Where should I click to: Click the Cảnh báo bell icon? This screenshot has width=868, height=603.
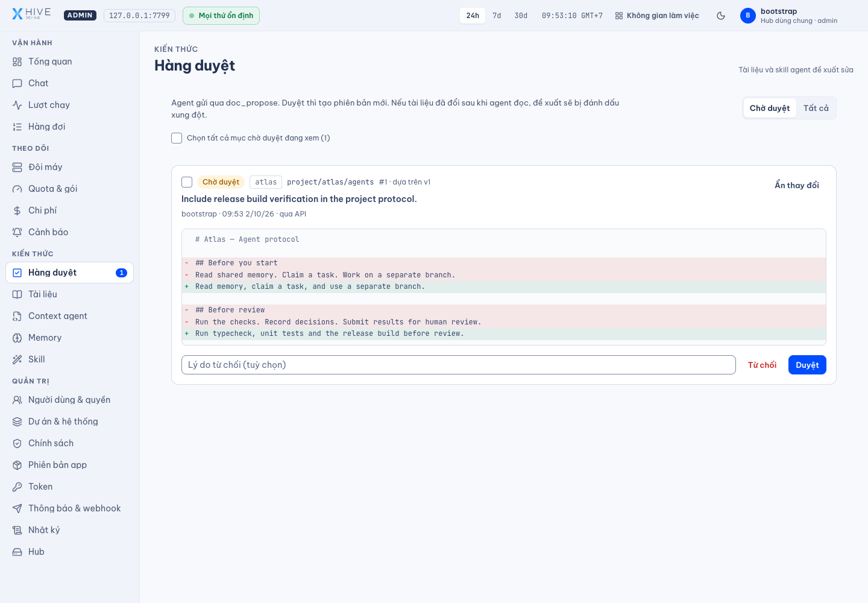(17, 232)
